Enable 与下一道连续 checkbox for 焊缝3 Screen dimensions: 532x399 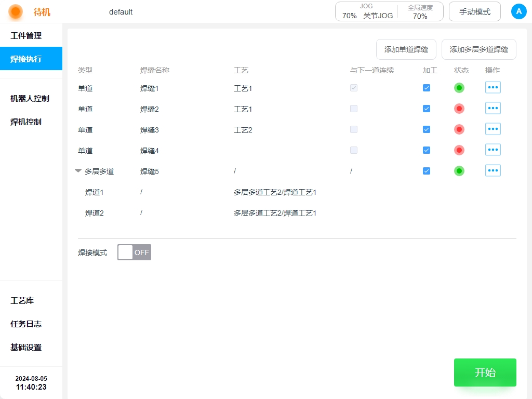354,129
